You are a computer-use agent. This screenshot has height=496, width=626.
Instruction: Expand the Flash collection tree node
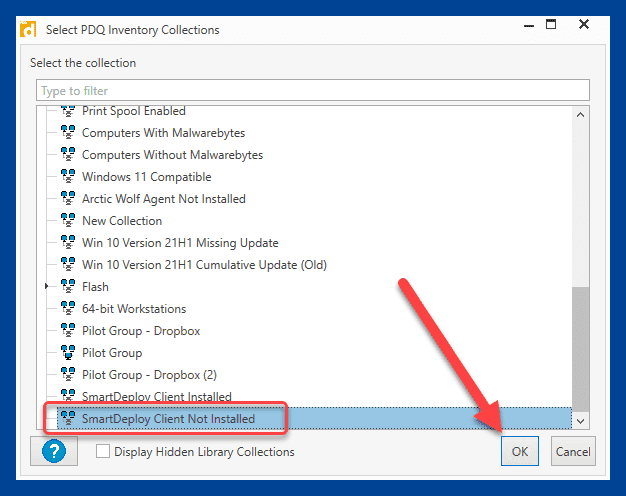click(46, 286)
